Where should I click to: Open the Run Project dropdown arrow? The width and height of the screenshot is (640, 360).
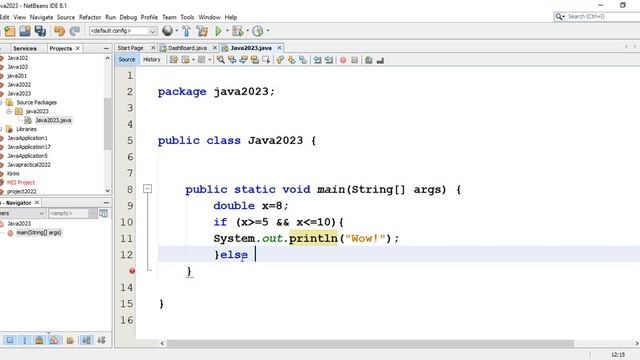pos(227,31)
